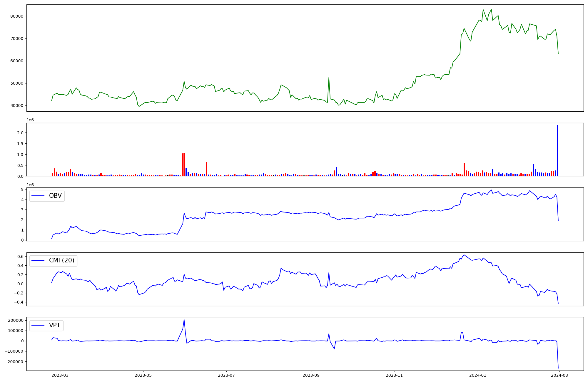588x382 pixels.
Task: Click the 1e6 exponent label above the volume chart
Action: (30, 120)
